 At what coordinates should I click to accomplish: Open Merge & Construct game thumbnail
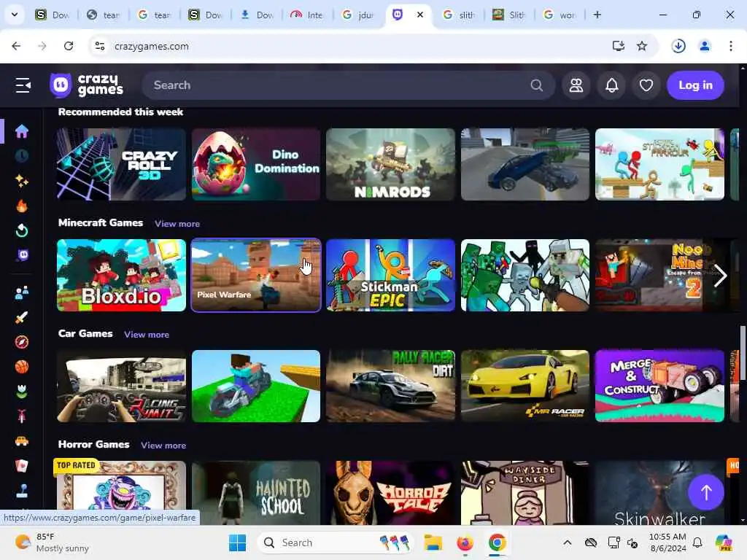pos(659,386)
